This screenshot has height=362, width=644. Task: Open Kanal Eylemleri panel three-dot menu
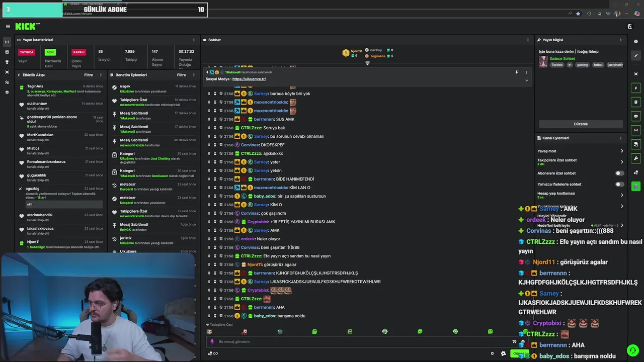(x=621, y=138)
